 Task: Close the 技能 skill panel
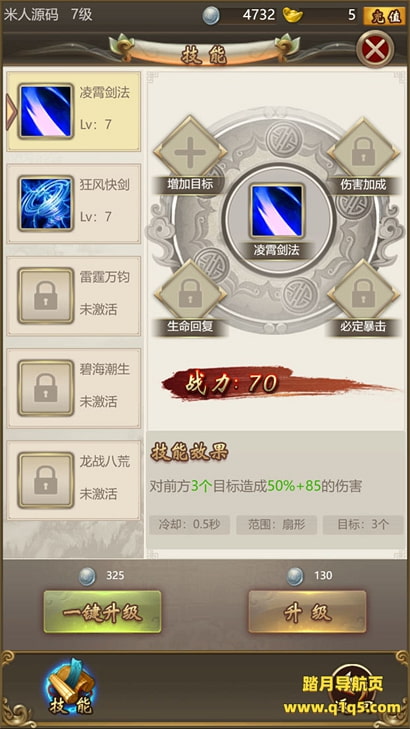click(375, 49)
